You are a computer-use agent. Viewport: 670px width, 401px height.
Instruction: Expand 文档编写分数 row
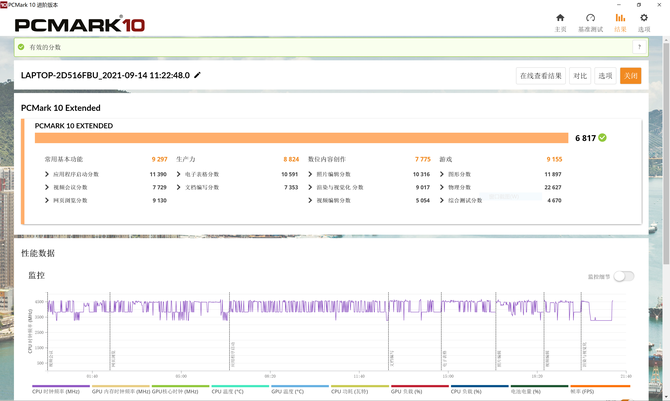pyautogui.click(x=179, y=187)
